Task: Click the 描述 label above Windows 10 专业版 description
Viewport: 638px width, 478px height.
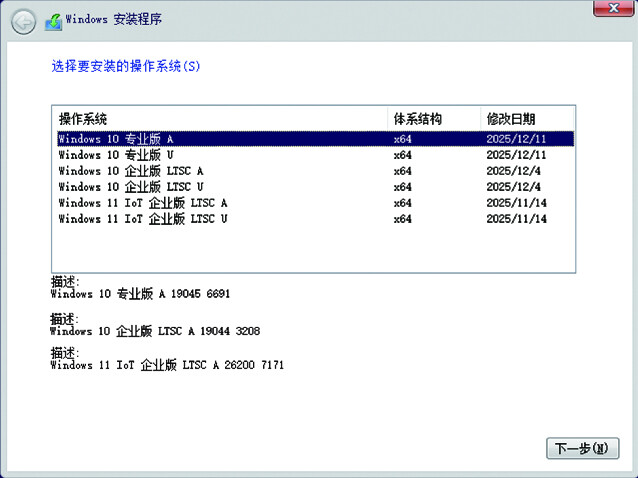Action: 65,282
